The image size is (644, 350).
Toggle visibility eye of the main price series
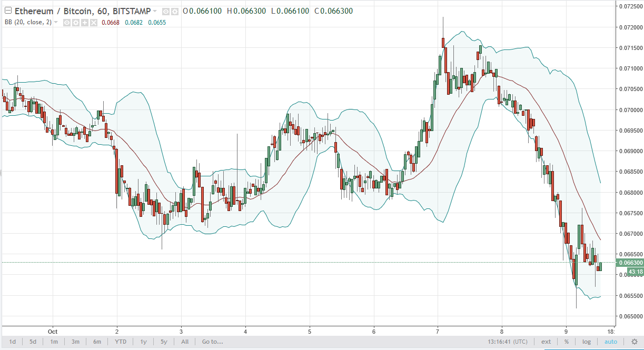tap(165, 11)
